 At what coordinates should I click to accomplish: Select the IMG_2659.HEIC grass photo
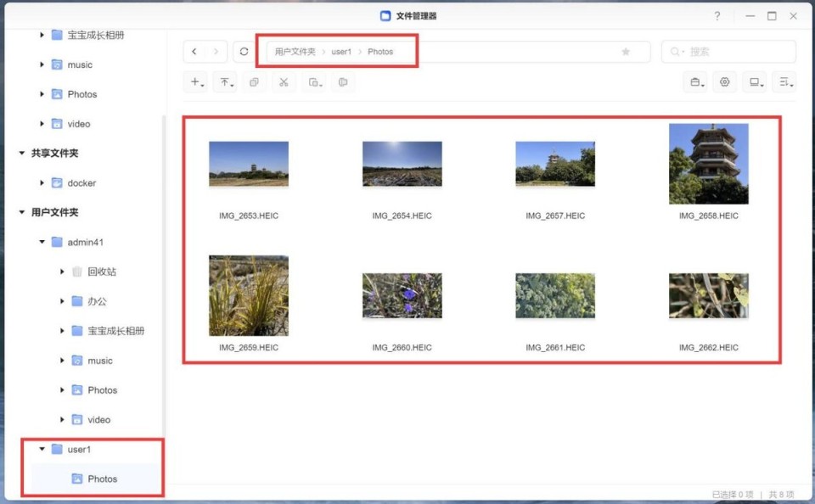tap(249, 295)
